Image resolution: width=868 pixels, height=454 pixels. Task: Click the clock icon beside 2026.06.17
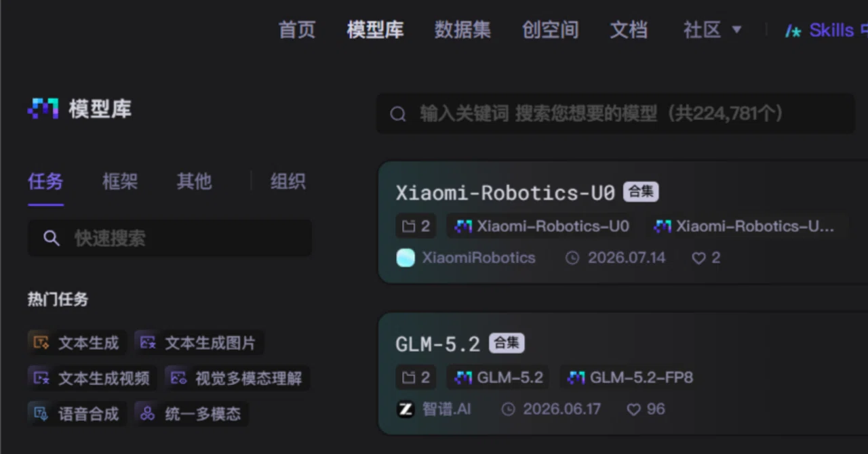[508, 409]
